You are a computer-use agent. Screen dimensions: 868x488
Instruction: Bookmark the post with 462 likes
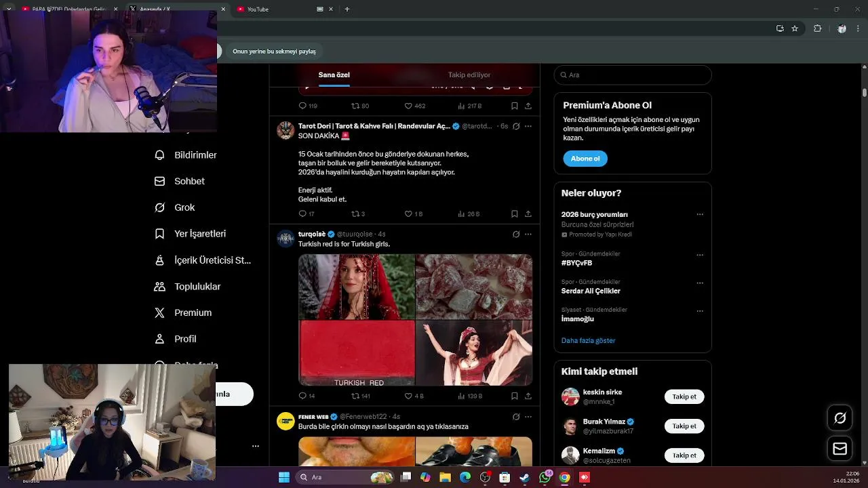[x=515, y=106]
